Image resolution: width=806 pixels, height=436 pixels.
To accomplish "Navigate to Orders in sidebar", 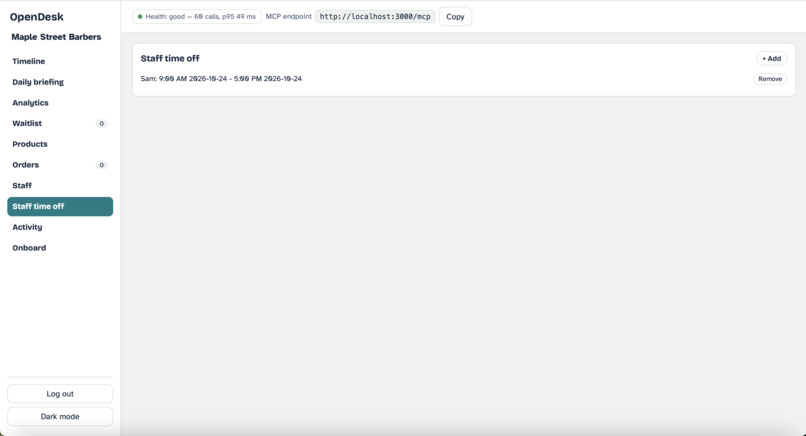I will [60, 165].
